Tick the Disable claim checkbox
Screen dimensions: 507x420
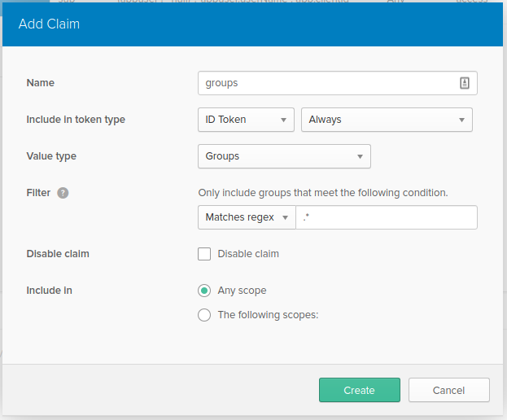tap(204, 254)
